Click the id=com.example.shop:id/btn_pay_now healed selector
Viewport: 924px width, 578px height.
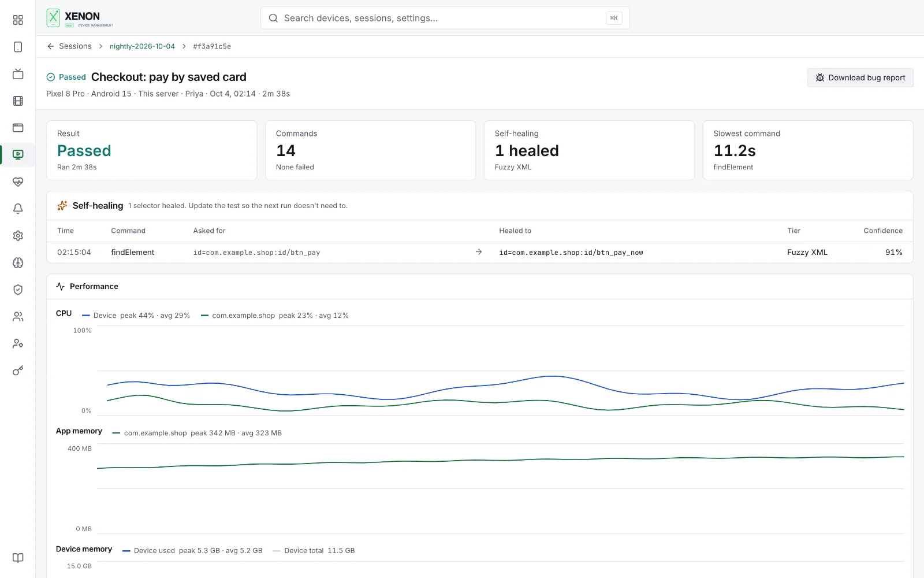[x=571, y=253]
